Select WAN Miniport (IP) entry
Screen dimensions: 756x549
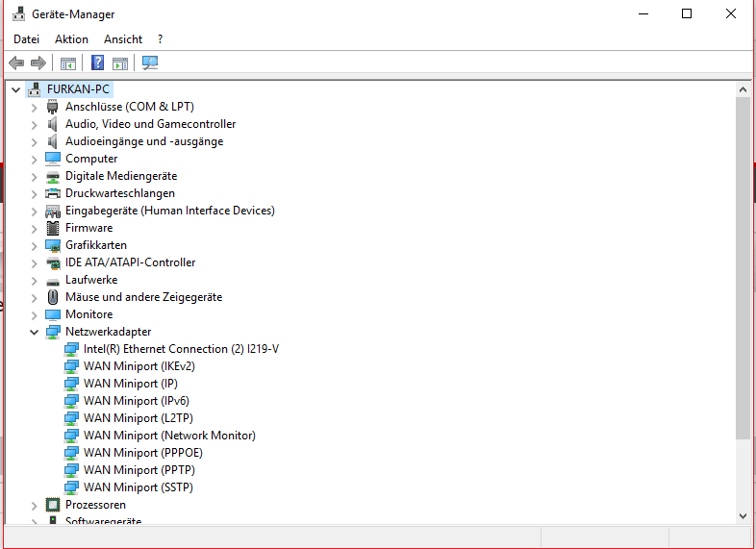131,384
